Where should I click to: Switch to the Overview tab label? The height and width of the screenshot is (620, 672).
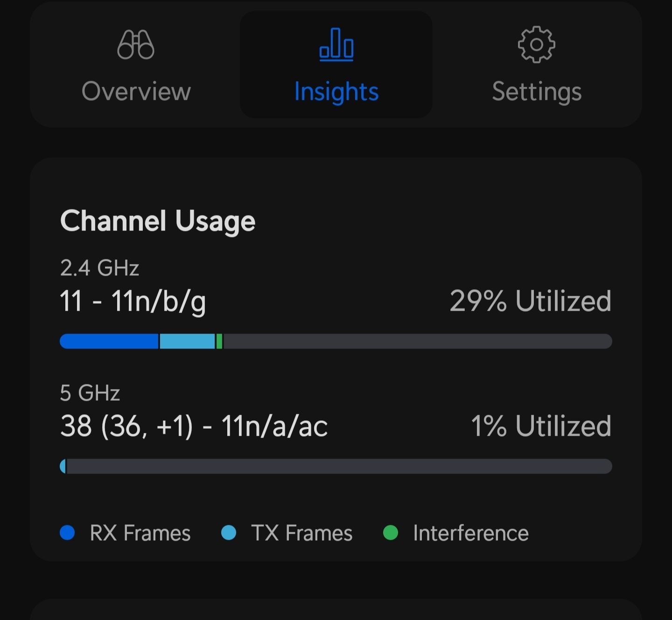[136, 91]
